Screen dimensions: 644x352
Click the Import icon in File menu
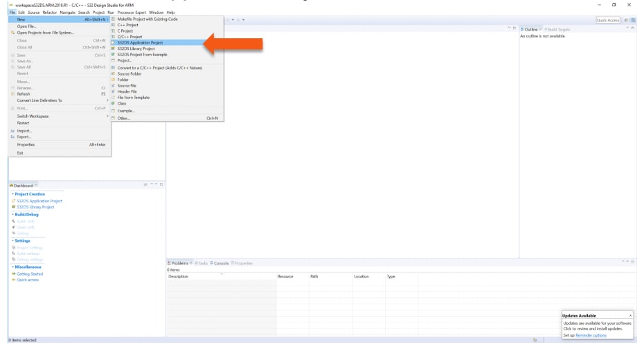coord(12,131)
